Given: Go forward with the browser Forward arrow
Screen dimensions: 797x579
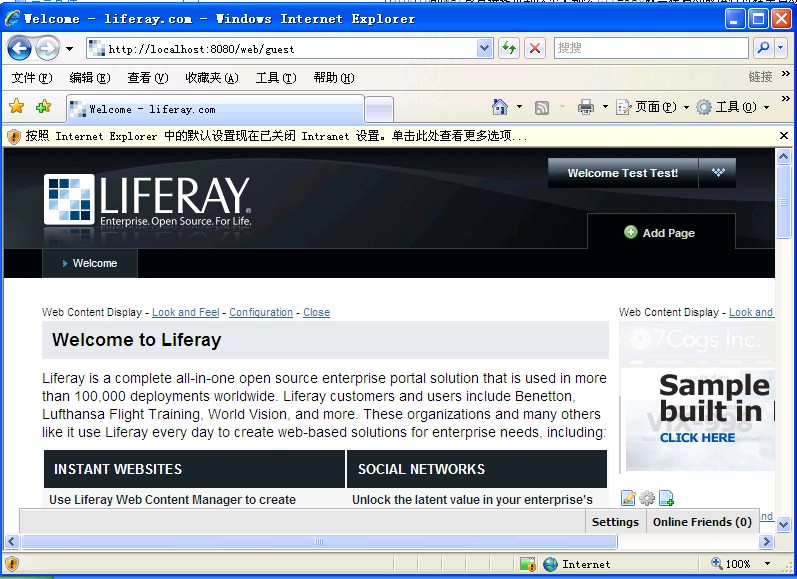Looking at the screenshot, I should pyautogui.click(x=47, y=49).
